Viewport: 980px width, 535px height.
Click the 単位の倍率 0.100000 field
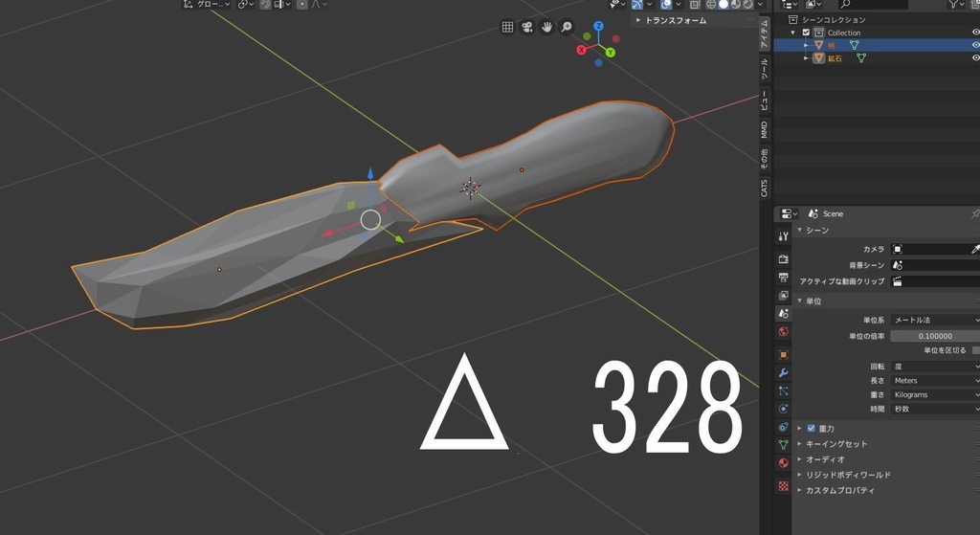(935, 336)
